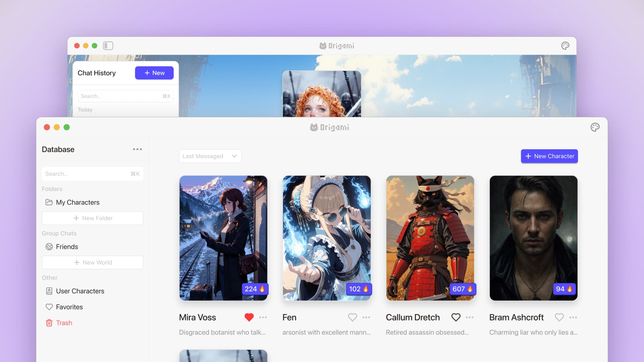The image size is (644, 362).
Task: Click the 224 streak badge on Mira Voss
Action: click(x=255, y=289)
